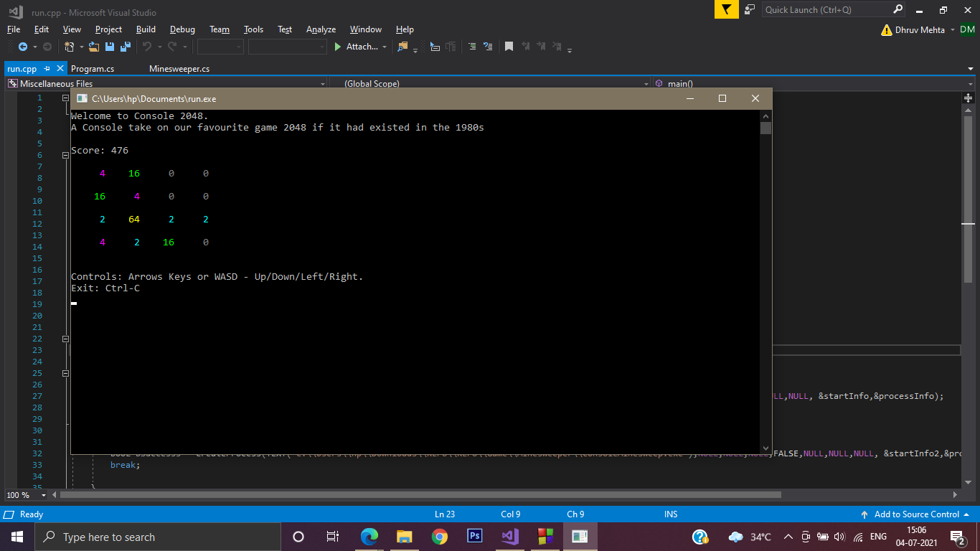This screenshot has height=551, width=980.
Task: Toggle the pin on run.cpp tab
Action: 47,68
